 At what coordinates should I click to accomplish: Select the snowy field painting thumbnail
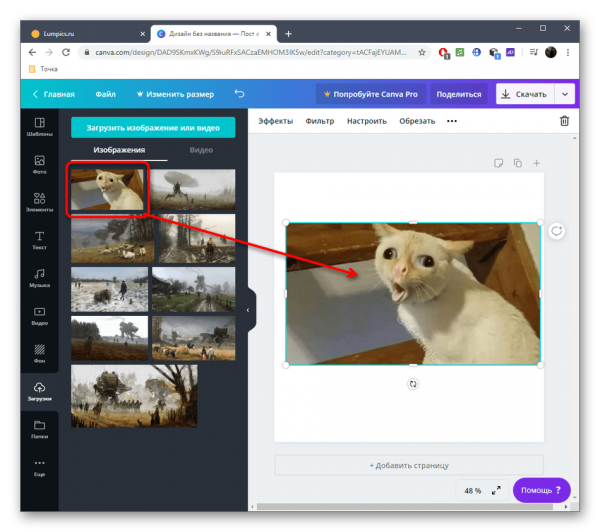[x=109, y=289]
